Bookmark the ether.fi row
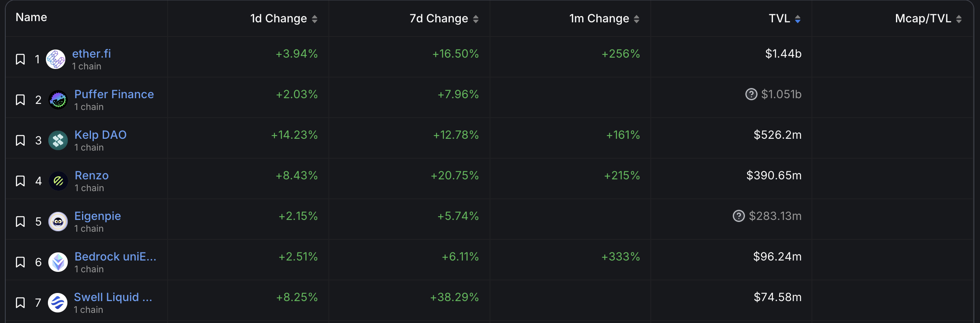 [20, 59]
